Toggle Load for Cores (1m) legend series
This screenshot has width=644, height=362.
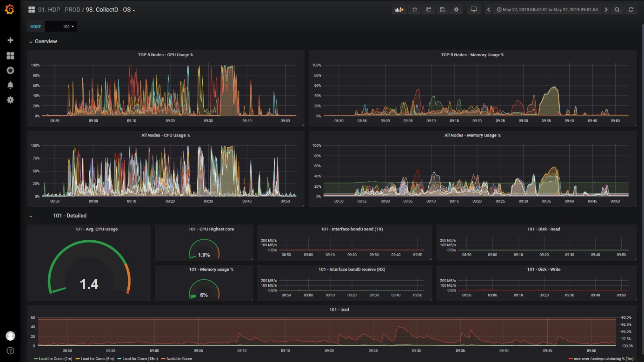54,359
